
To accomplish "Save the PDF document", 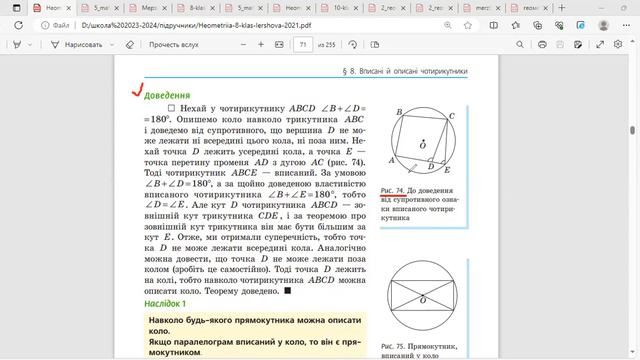I will pos(560,44).
